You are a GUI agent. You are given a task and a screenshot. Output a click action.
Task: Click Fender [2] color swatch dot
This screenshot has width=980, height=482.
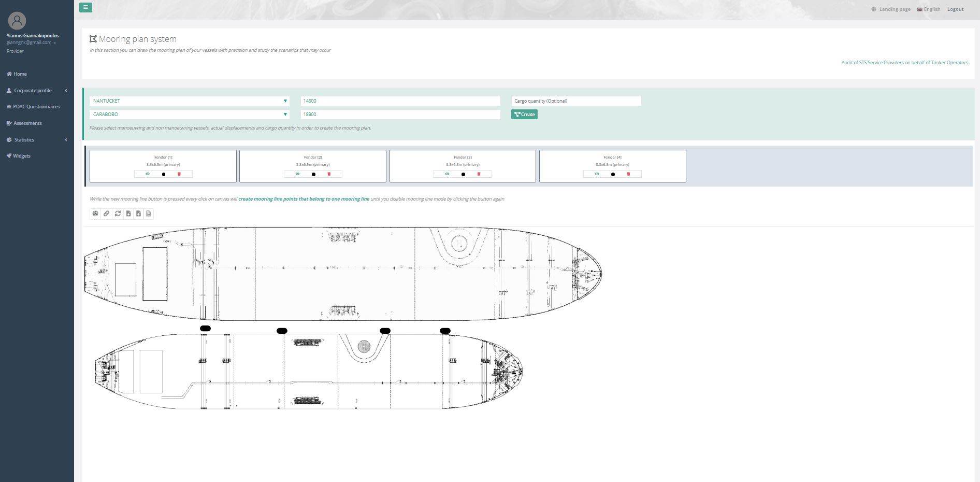click(x=313, y=174)
